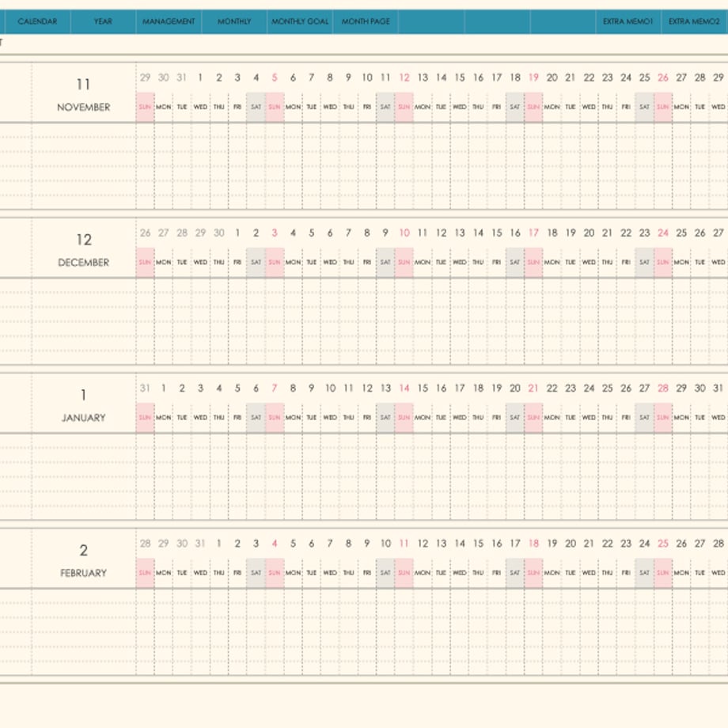Select date 20 in the February row
Image resolution: width=728 pixels, height=728 pixels.
pos(571,544)
